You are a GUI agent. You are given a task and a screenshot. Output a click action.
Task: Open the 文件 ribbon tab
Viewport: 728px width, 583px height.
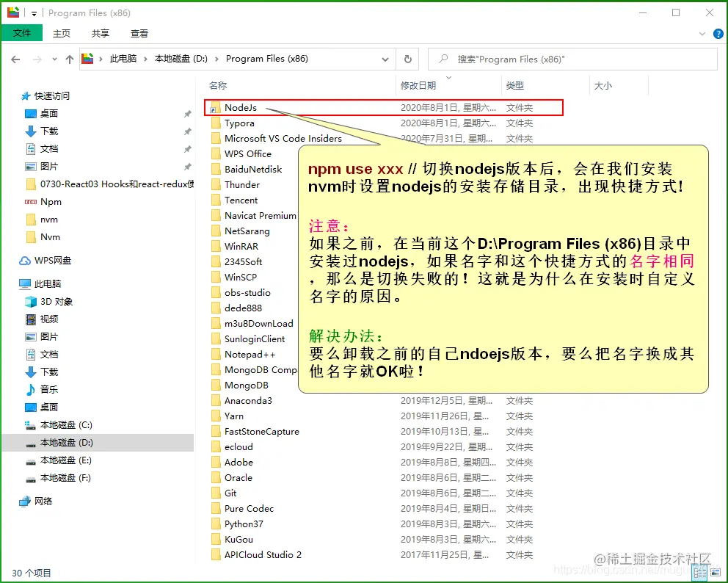(x=22, y=33)
